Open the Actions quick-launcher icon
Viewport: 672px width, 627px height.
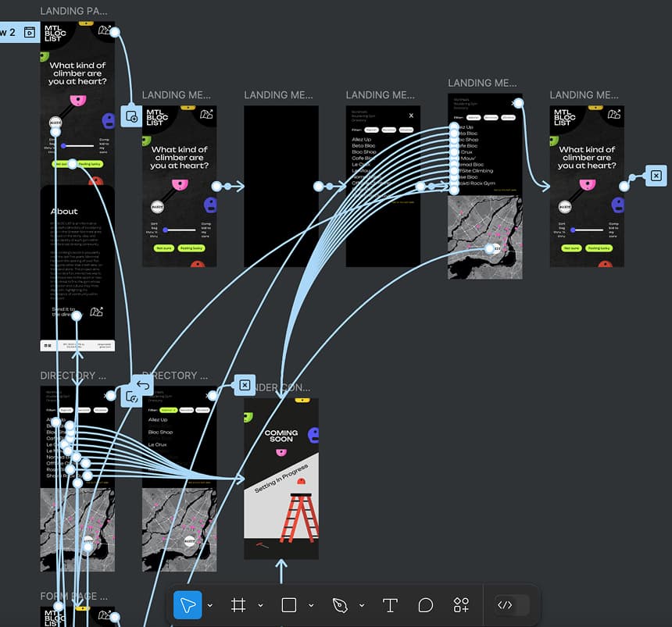click(x=460, y=604)
